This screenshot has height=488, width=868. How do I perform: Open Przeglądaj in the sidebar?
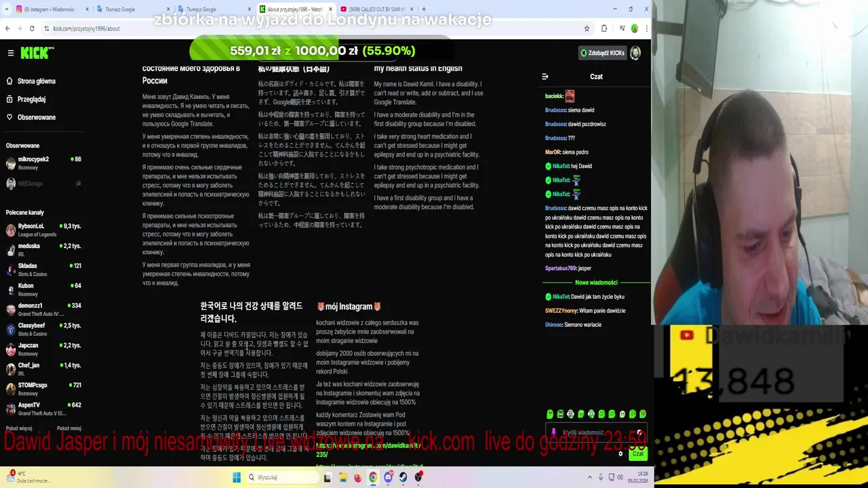(x=31, y=99)
